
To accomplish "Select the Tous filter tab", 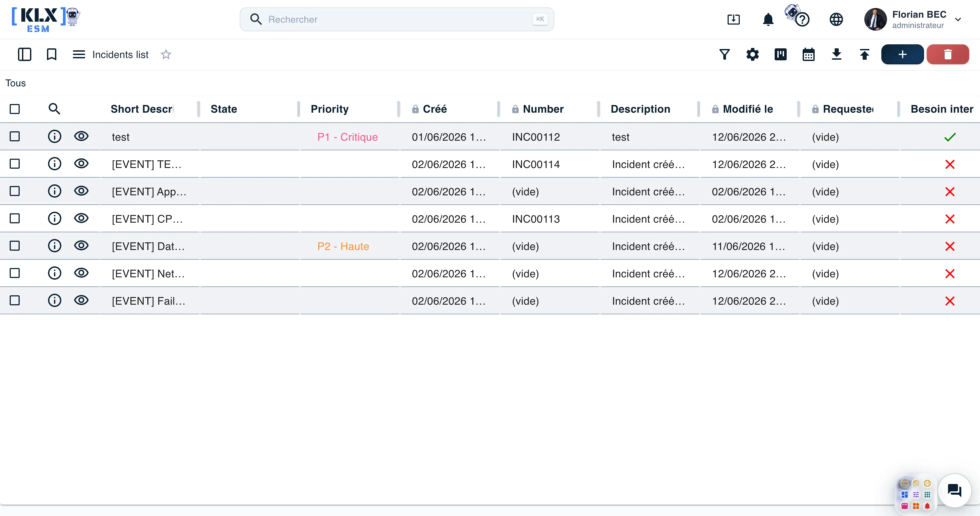I will coord(16,83).
